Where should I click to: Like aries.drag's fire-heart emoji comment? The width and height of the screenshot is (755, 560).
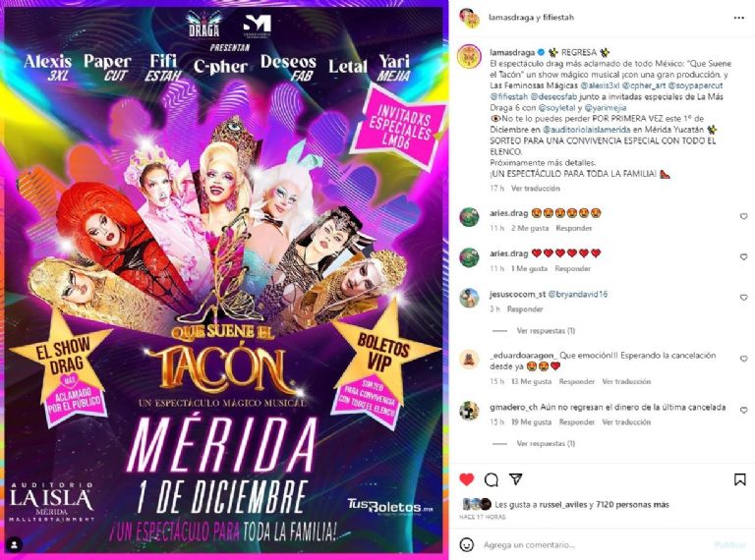tap(743, 216)
